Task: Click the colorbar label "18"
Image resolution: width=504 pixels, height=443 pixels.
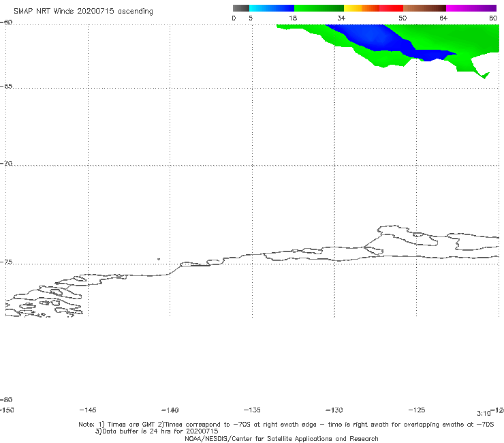Action: (x=293, y=18)
